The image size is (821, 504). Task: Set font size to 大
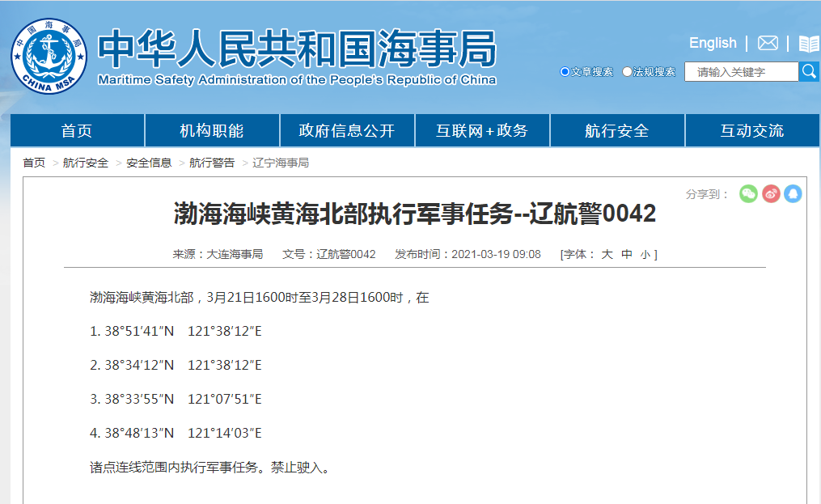point(607,254)
